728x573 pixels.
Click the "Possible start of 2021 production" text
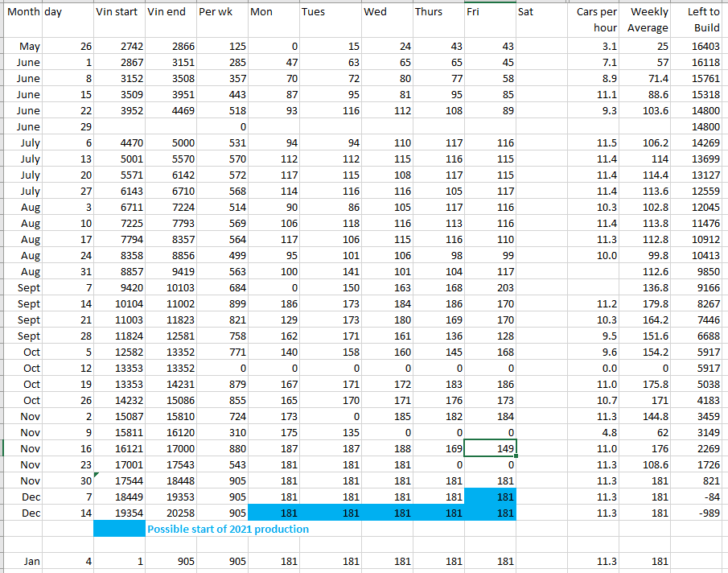(228, 529)
